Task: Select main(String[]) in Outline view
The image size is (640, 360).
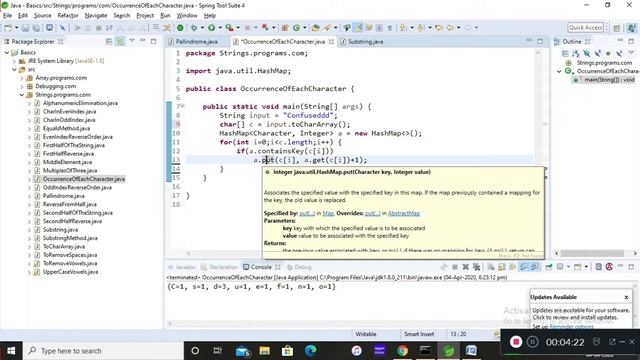Action: [x=609, y=80]
